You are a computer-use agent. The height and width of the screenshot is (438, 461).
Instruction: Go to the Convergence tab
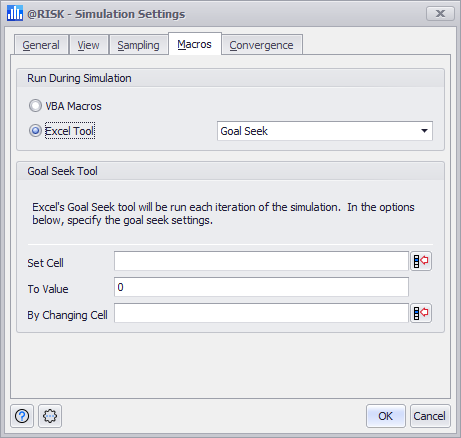pos(261,45)
